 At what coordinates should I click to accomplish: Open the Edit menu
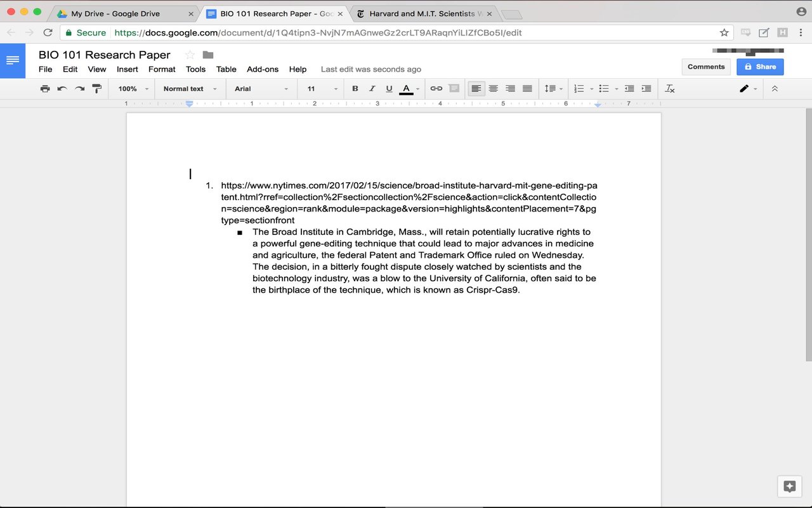point(70,69)
